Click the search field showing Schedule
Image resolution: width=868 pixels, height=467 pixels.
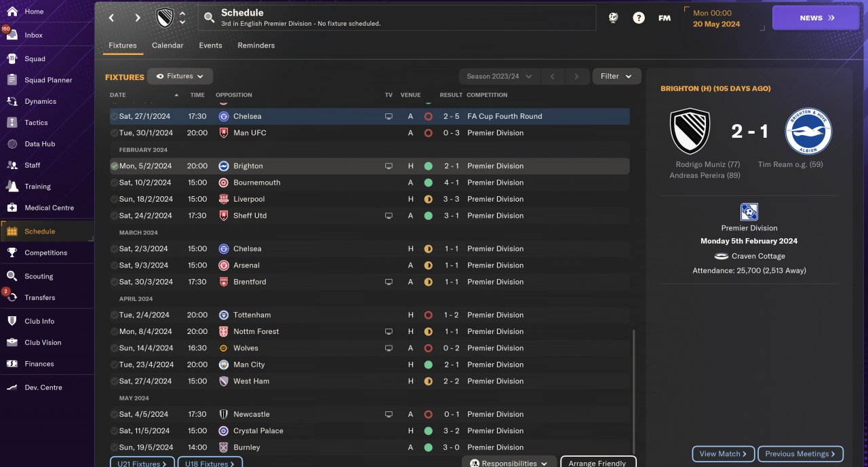point(397,18)
